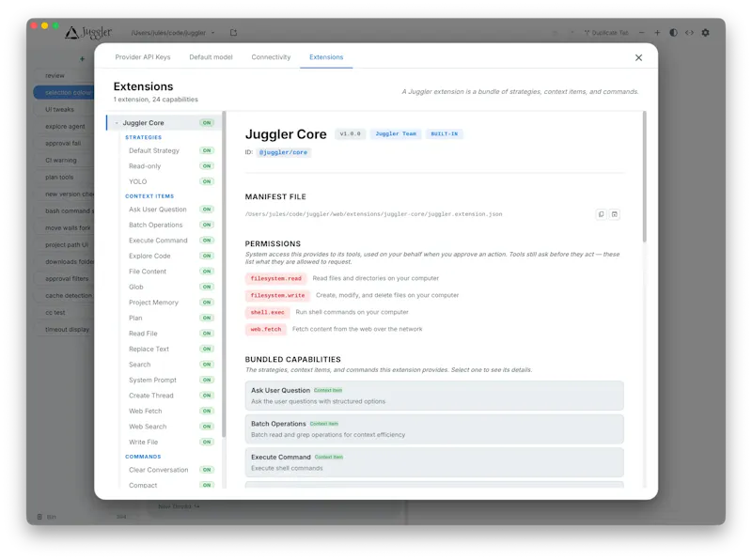Select Write File context item
The image size is (752, 560).
pos(143,442)
